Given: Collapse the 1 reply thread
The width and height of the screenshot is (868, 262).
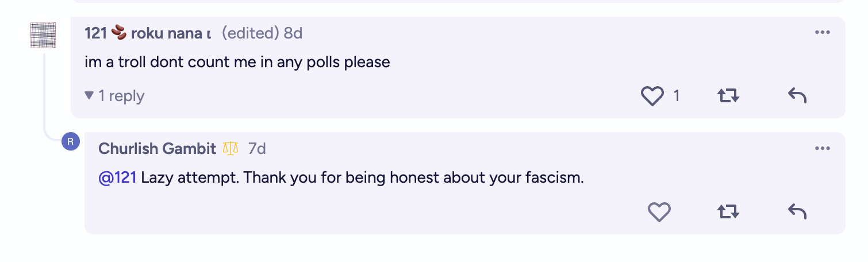Looking at the screenshot, I should pyautogui.click(x=114, y=96).
